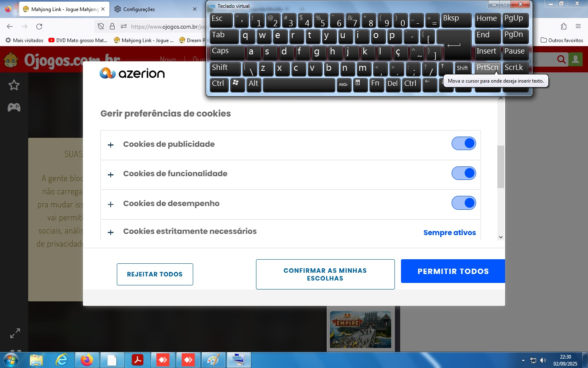Switch to Firefox on the taskbar
Screen dimensions: 588x368
(87, 360)
